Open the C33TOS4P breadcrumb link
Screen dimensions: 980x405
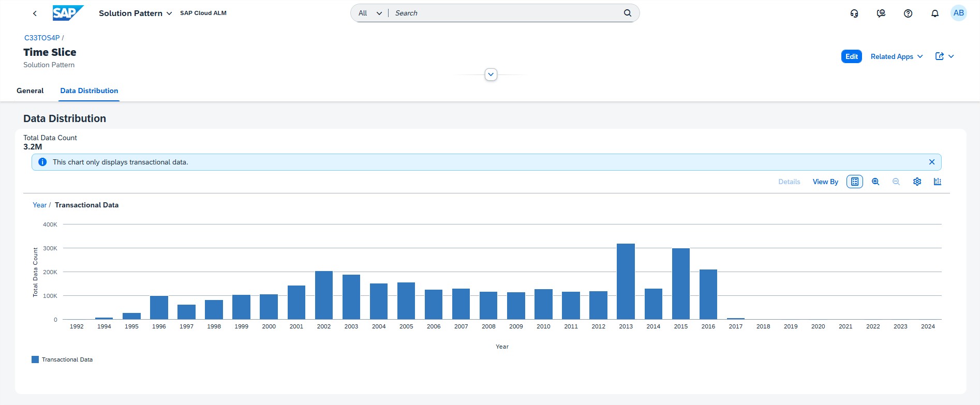tap(42, 38)
